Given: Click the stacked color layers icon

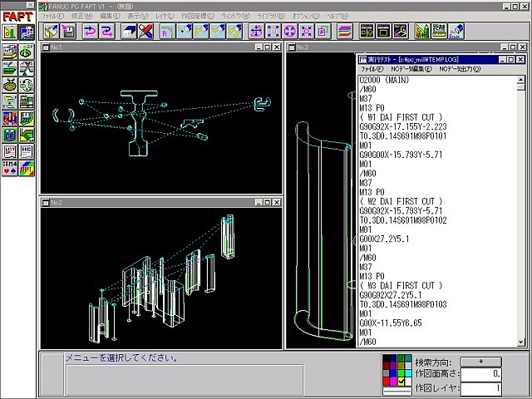Looking at the screenshot, I should 344,31.
